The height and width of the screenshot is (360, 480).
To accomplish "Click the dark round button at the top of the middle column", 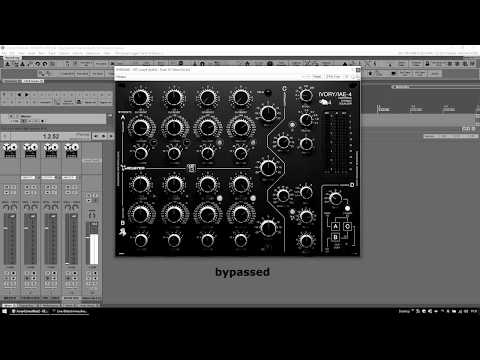I will pos(268,93).
